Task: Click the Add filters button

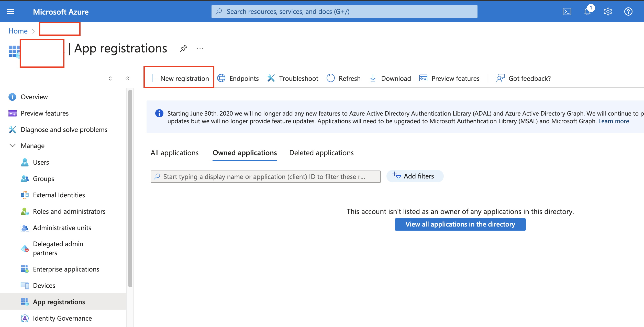Action: 415,176
